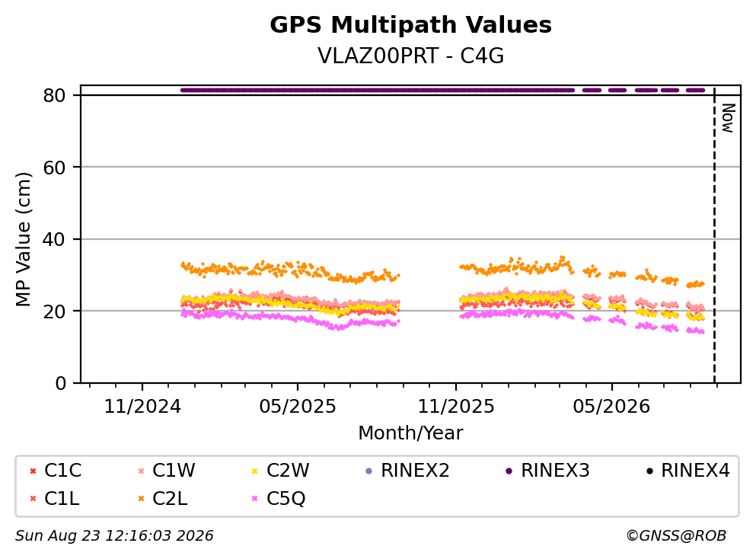756x559 pixels.
Task: Click the RINEX3 purple legend dot
Action: click(509, 471)
